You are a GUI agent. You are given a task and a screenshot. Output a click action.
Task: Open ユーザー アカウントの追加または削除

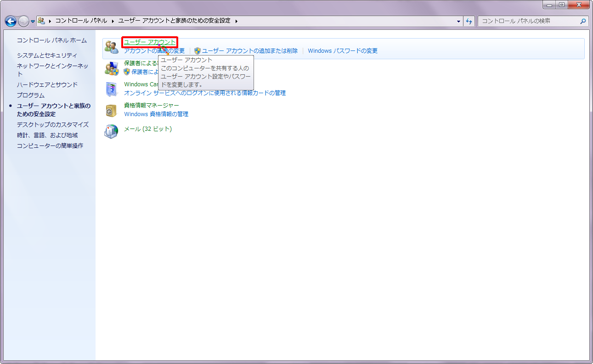point(250,51)
